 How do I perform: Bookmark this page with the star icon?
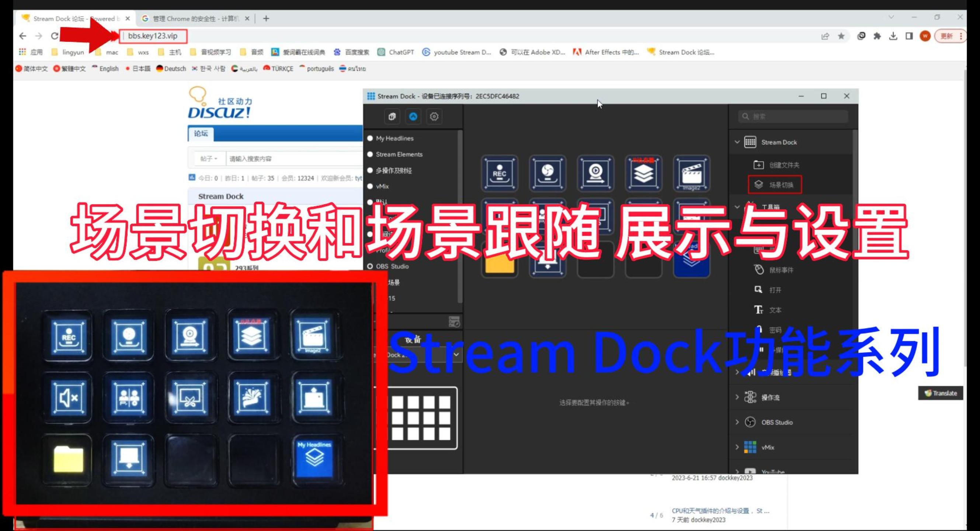pos(841,36)
